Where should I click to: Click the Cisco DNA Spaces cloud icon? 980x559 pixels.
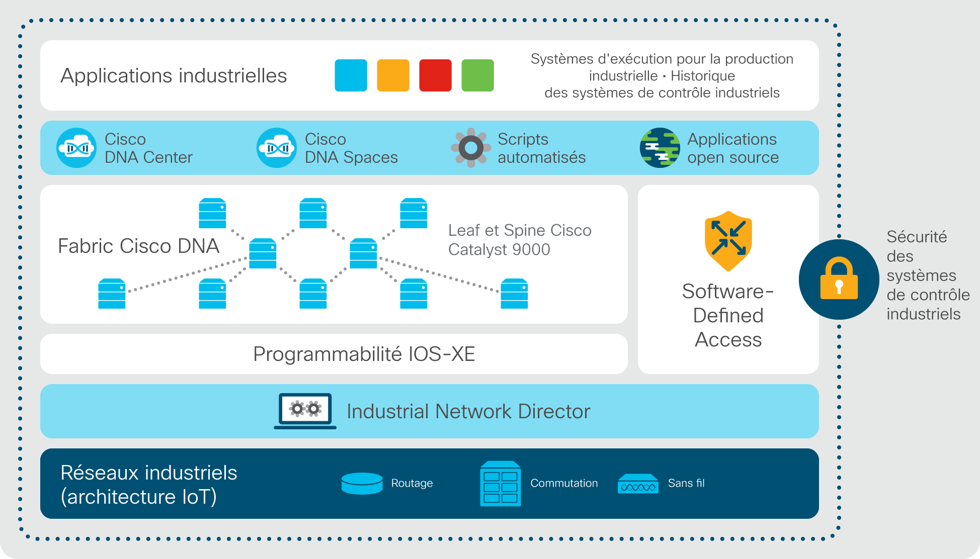point(277,148)
